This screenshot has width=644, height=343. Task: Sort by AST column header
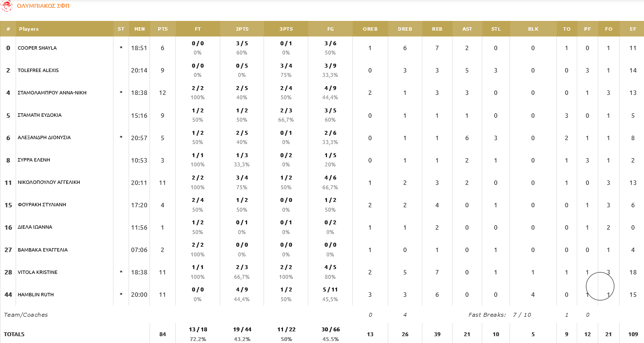(x=467, y=29)
